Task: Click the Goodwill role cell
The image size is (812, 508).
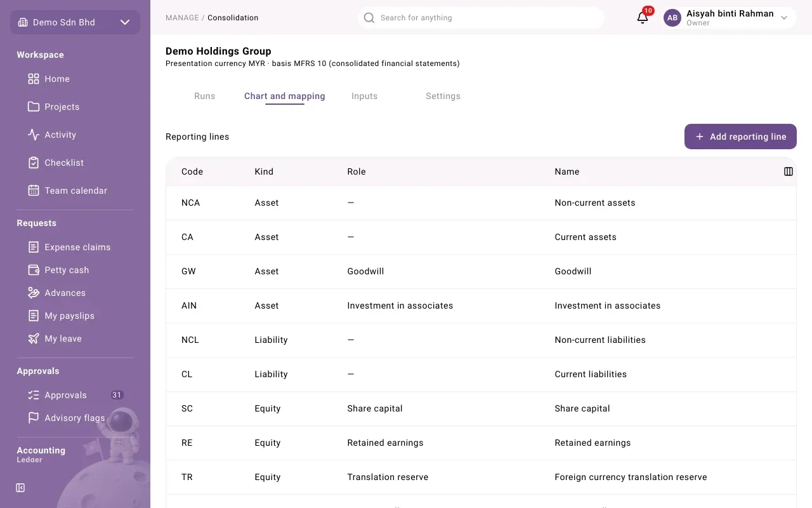Action: click(x=365, y=271)
